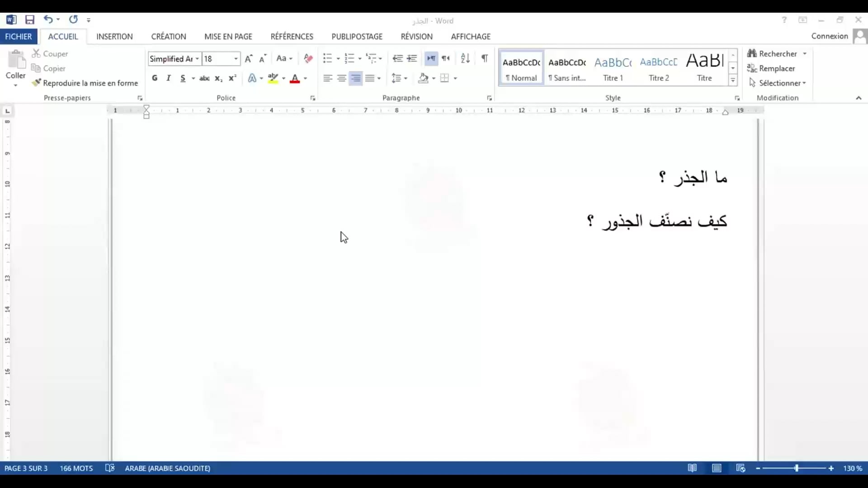
Task: Click Connexion to sign in
Action: (x=829, y=36)
